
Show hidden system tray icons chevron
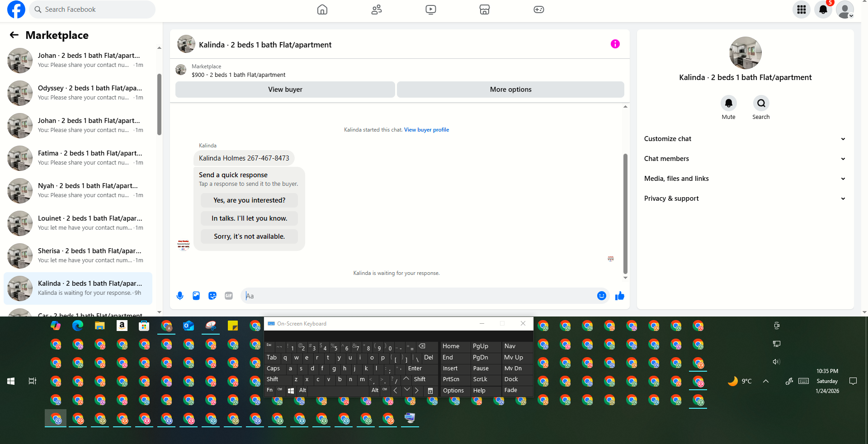[766, 381]
